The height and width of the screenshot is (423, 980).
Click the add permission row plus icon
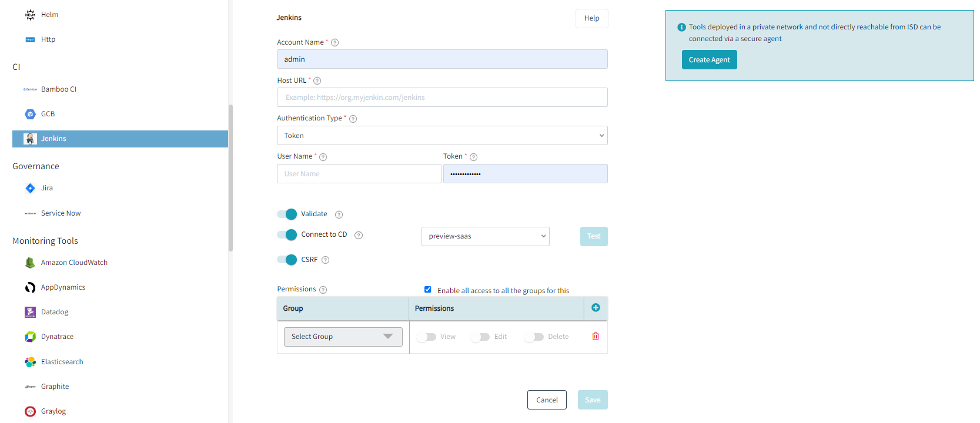click(596, 308)
